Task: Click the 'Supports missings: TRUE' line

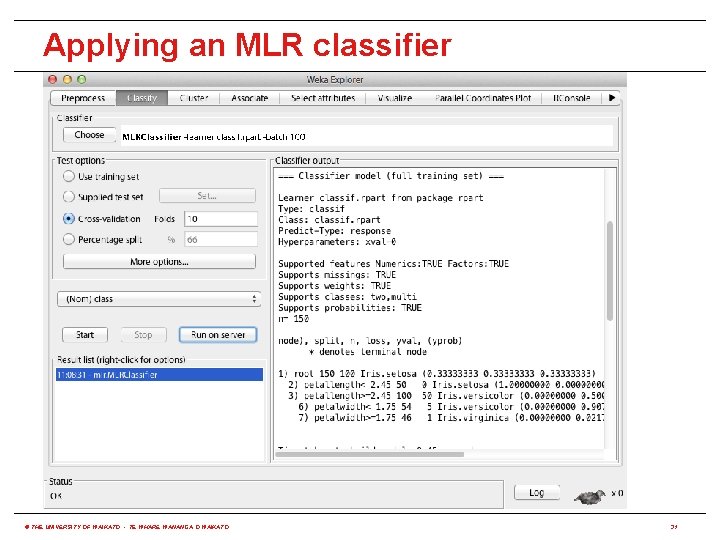Action: click(x=337, y=275)
